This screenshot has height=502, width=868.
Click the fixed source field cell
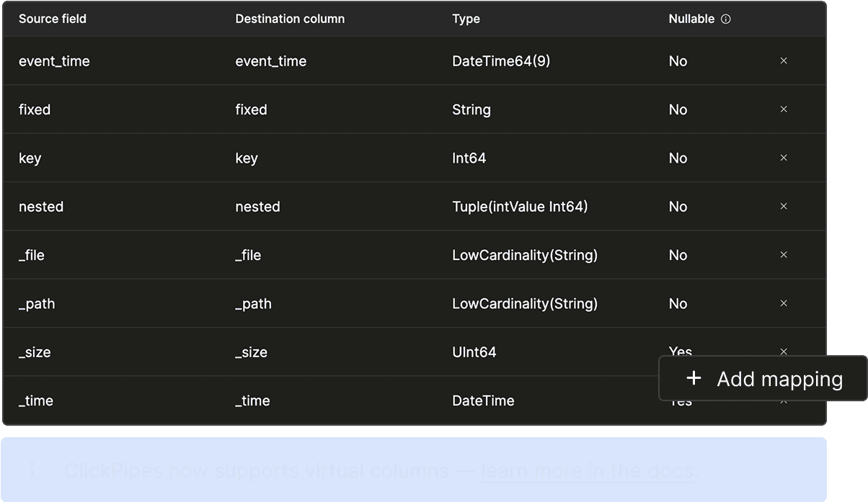[35, 109]
